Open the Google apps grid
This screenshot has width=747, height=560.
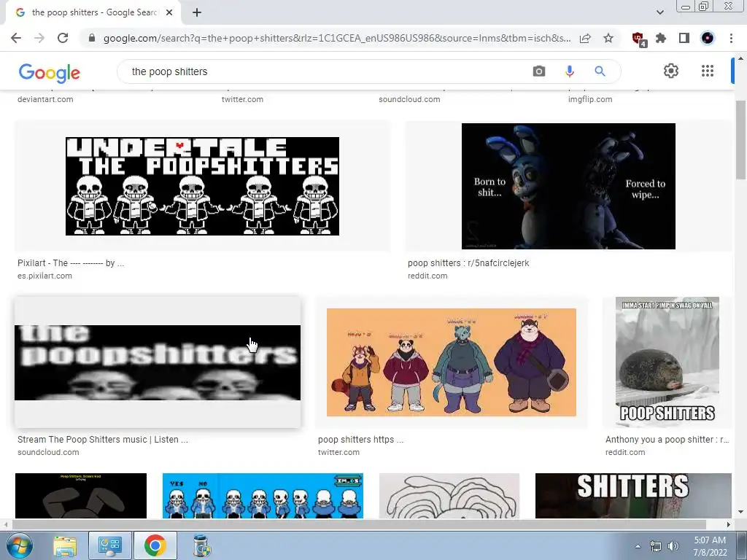coord(708,71)
